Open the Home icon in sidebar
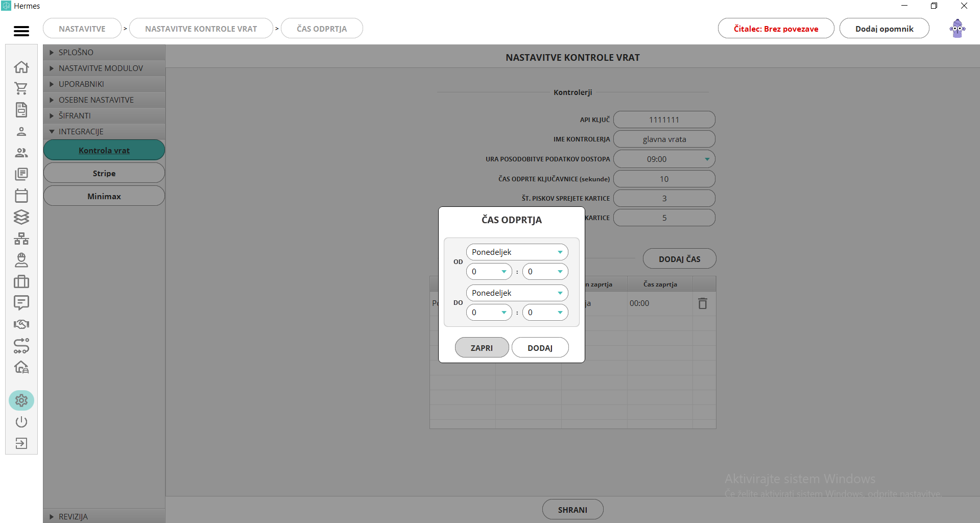This screenshot has width=980, height=523. tap(21, 67)
